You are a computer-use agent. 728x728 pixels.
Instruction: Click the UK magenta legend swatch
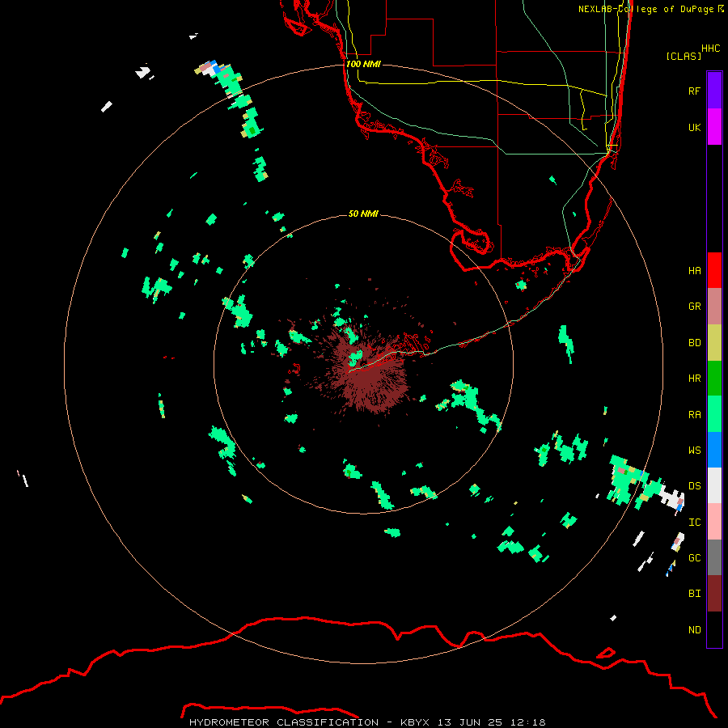pyautogui.click(x=714, y=126)
